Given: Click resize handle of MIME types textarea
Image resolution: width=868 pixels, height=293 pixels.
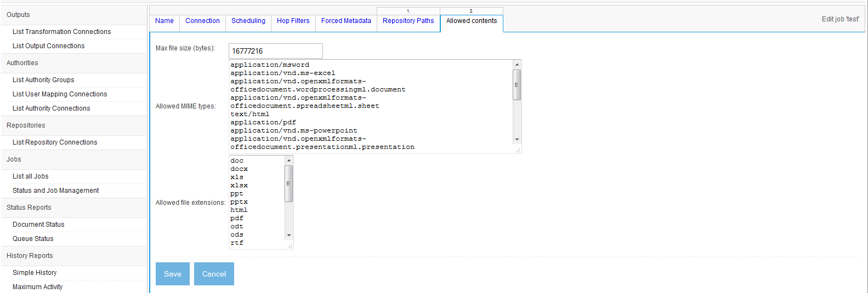Looking at the screenshot, I should 518,150.
